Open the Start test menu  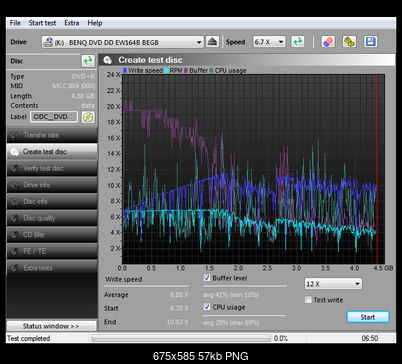42,23
